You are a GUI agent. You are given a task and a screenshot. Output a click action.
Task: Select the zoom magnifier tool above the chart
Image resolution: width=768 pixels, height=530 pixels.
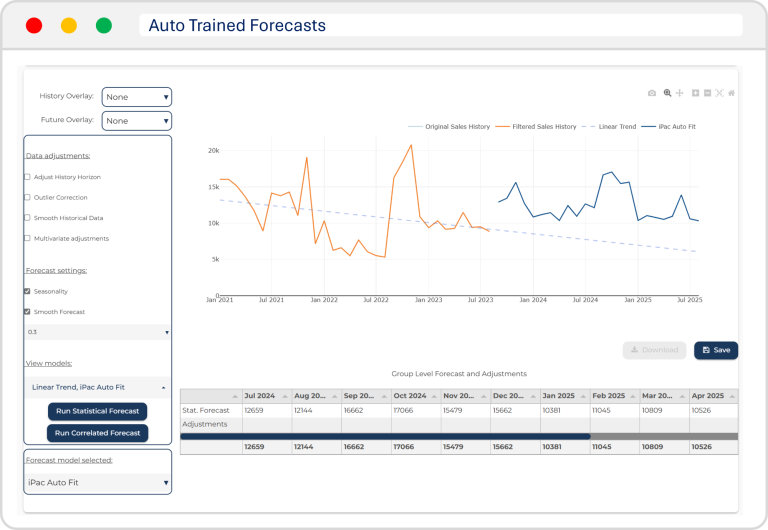pos(667,93)
